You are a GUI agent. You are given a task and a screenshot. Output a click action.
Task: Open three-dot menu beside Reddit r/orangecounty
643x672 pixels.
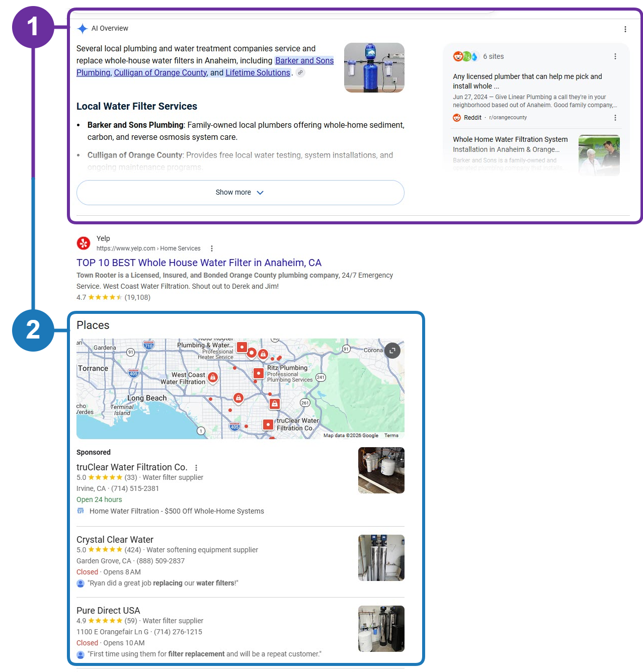[x=615, y=118]
